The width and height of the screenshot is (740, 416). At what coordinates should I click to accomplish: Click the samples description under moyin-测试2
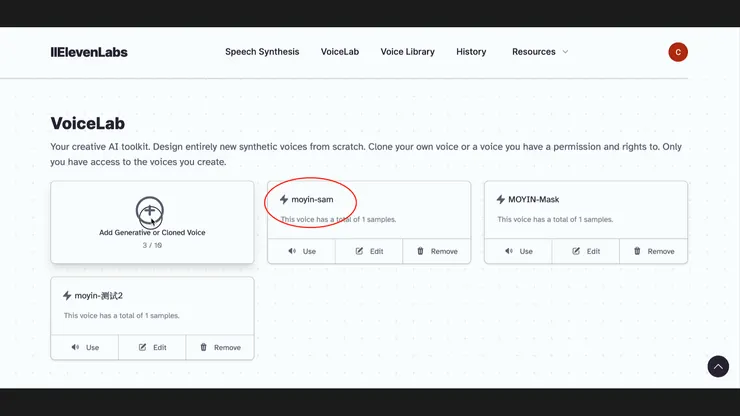(121, 315)
